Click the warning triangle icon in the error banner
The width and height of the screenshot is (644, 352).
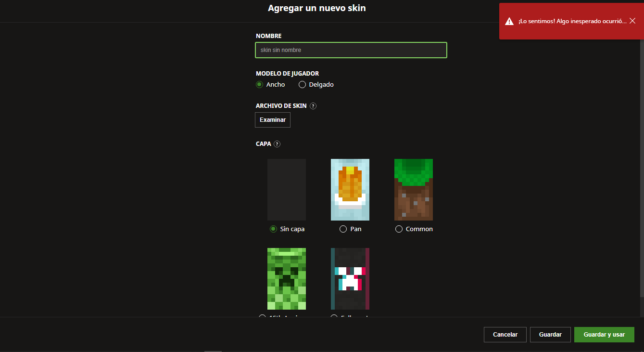(509, 21)
